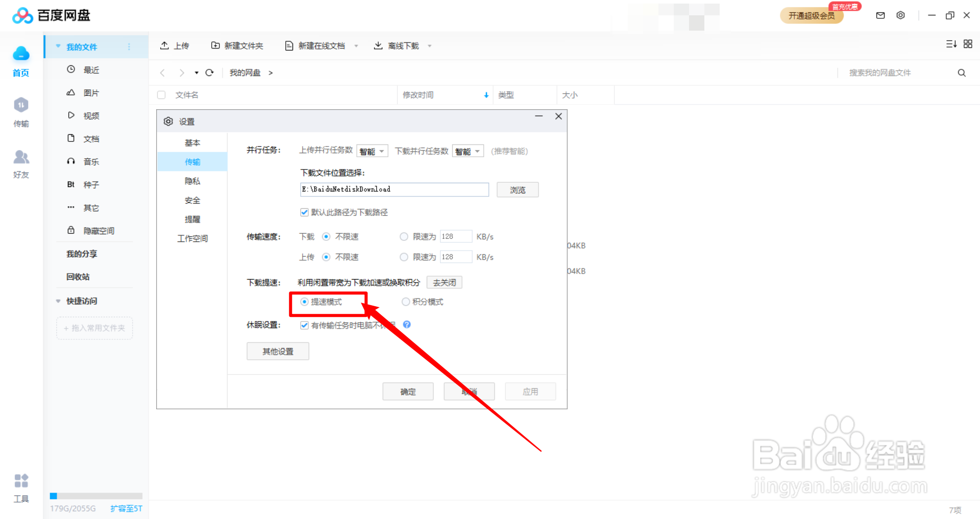Click the download path input field
Screen dimensions: 980x519
tap(394, 189)
